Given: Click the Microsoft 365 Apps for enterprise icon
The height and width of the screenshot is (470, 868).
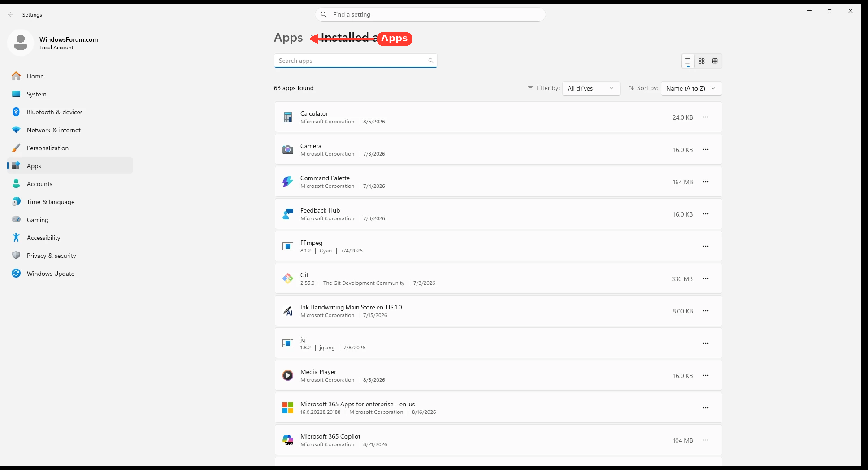Looking at the screenshot, I should 288,408.
